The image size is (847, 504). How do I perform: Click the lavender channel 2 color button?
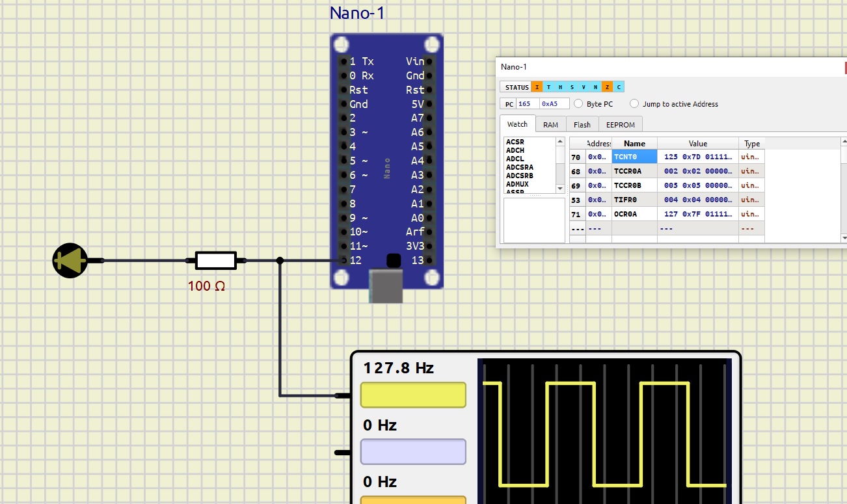tap(413, 451)
